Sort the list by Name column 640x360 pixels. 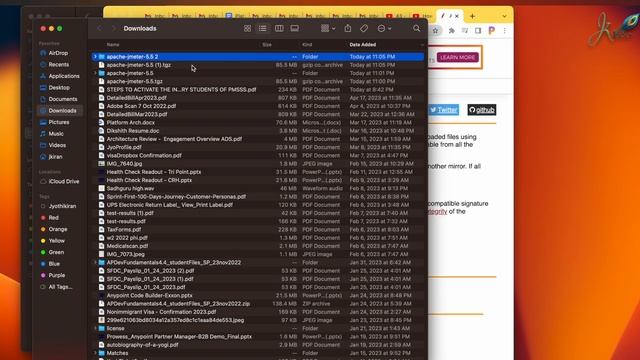tap(113, 44)
